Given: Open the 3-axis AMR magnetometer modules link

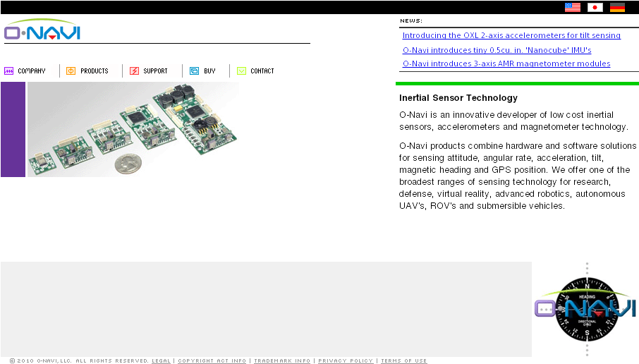Looking at the screenshot, I should point(506,63).
